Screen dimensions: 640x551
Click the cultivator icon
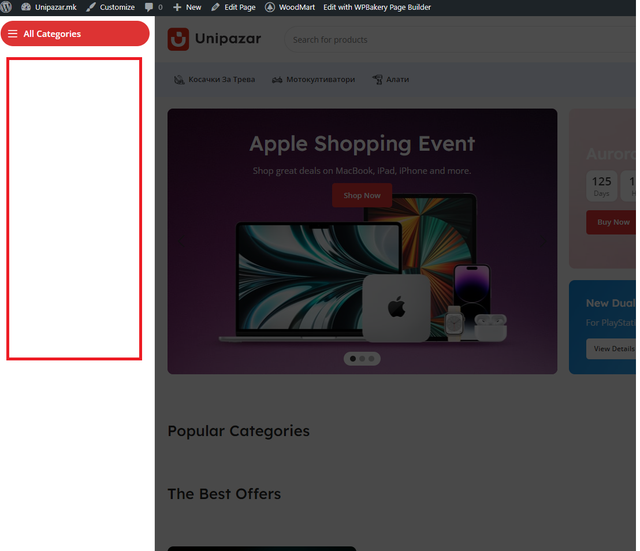point(277,80)
